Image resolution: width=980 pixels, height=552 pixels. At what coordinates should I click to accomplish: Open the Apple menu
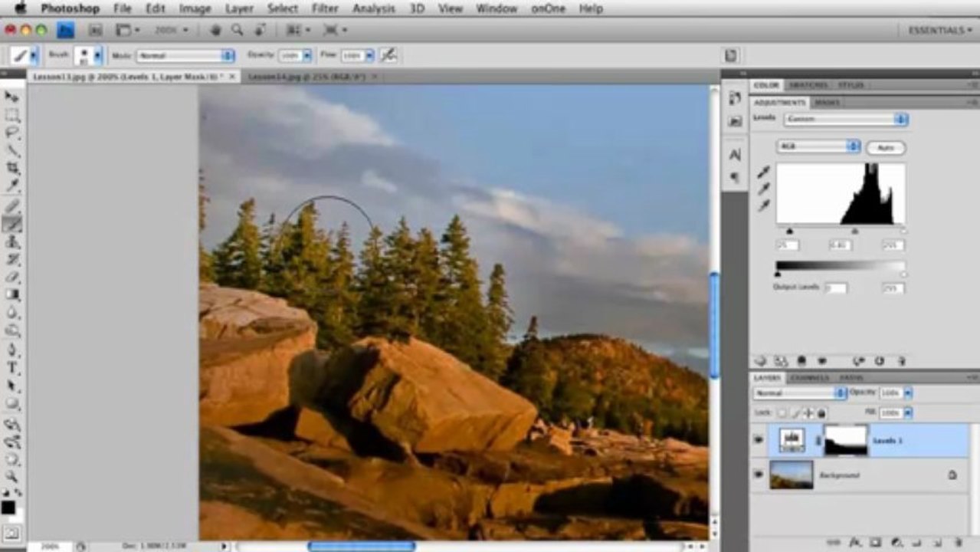pyautogui.click(x=19, y=8)
